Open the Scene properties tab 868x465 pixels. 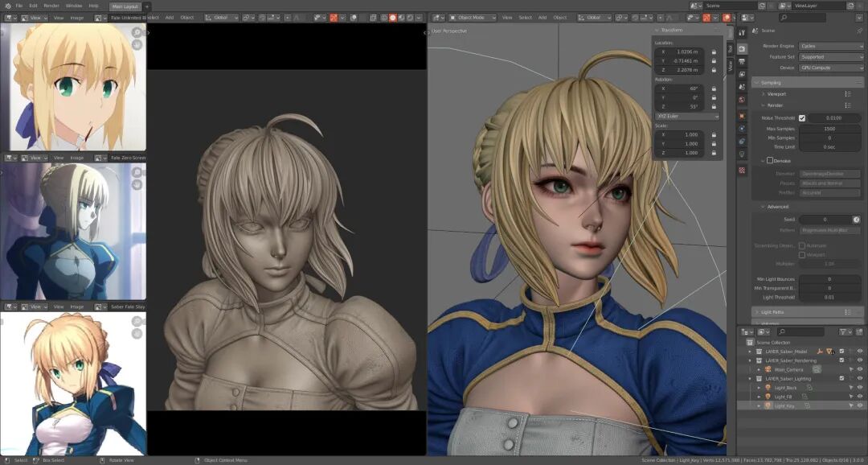tap(743, 87)
